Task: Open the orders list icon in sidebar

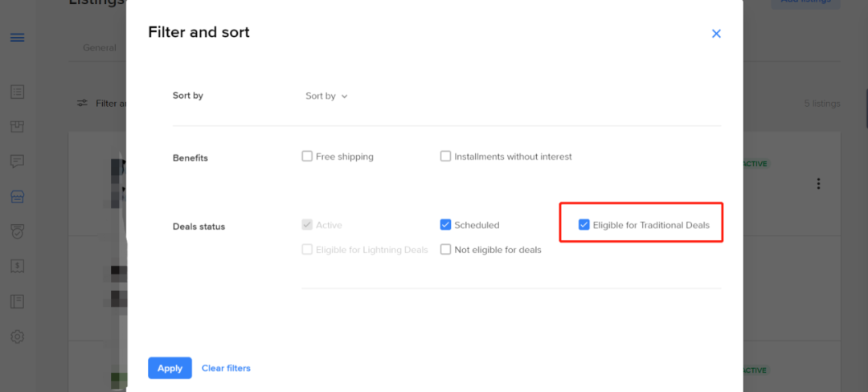Action: click(17, 92)
